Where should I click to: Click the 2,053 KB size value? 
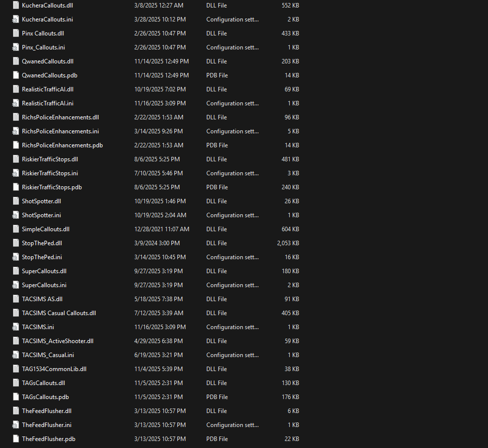(x=288, y=243)
